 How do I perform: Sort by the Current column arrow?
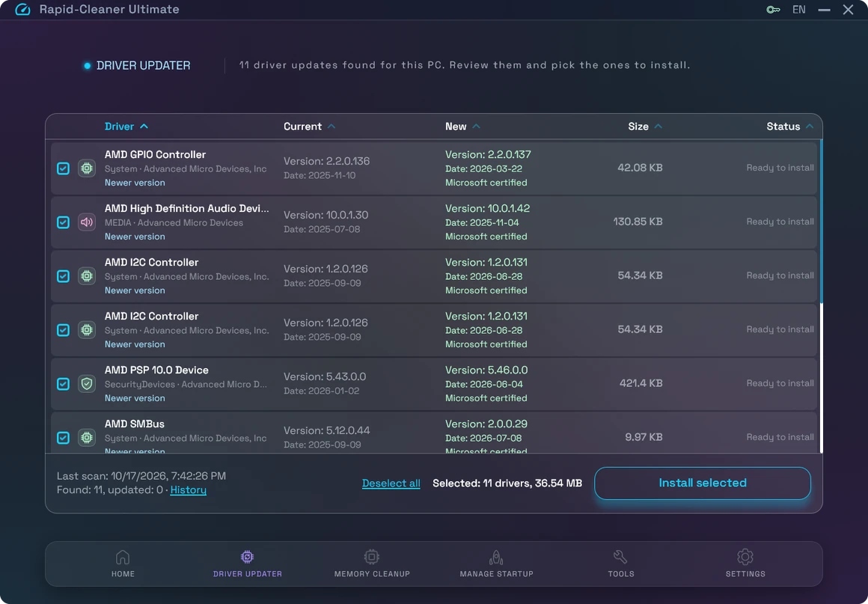(x=331, y=126)
